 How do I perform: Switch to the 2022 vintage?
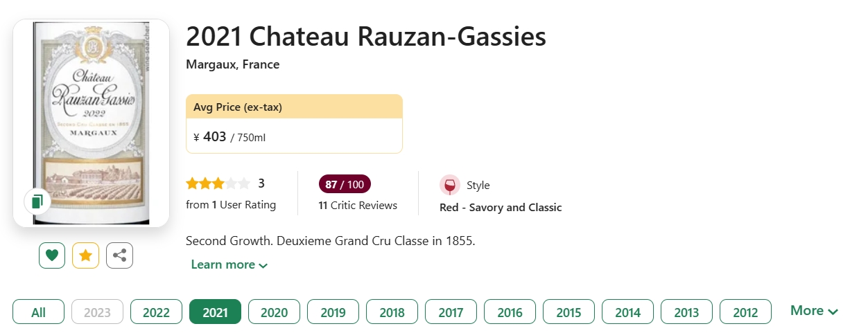tap(156, 312)
